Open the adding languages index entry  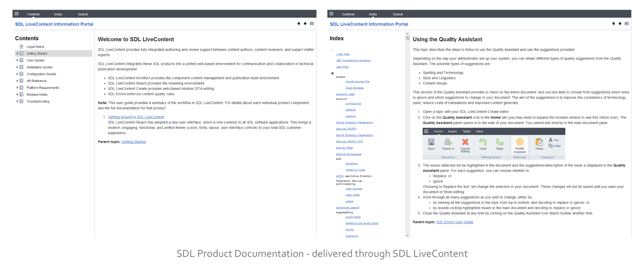pyautogui.click(x=349, y=154)
